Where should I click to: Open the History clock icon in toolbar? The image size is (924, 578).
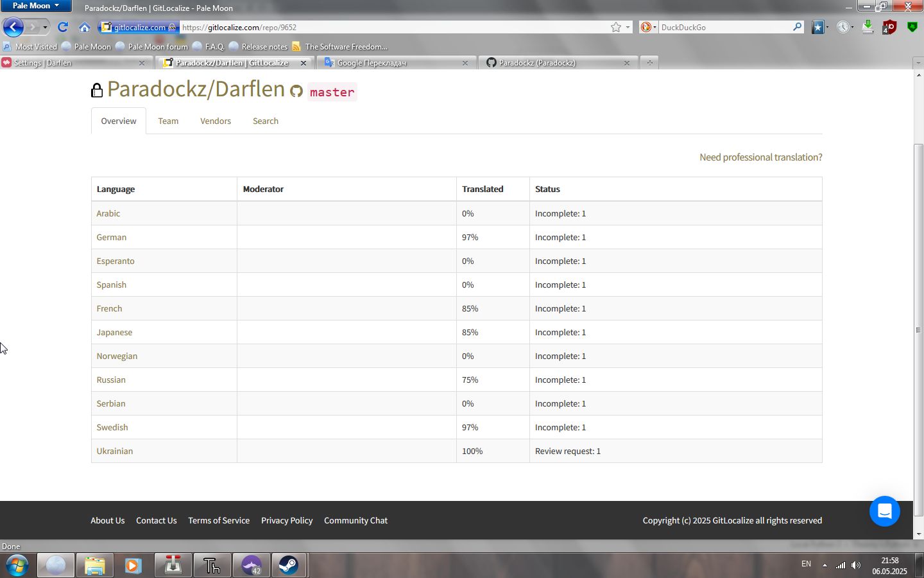click(x=843, y=27)
